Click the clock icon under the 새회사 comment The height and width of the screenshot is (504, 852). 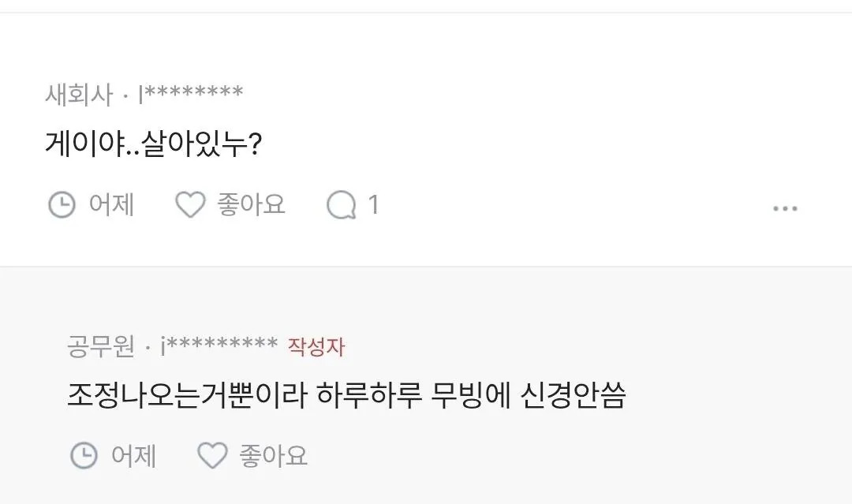62,206
